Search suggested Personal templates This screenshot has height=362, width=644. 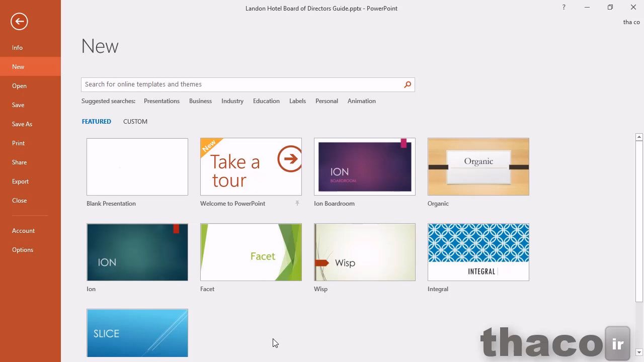coord(327,101)
